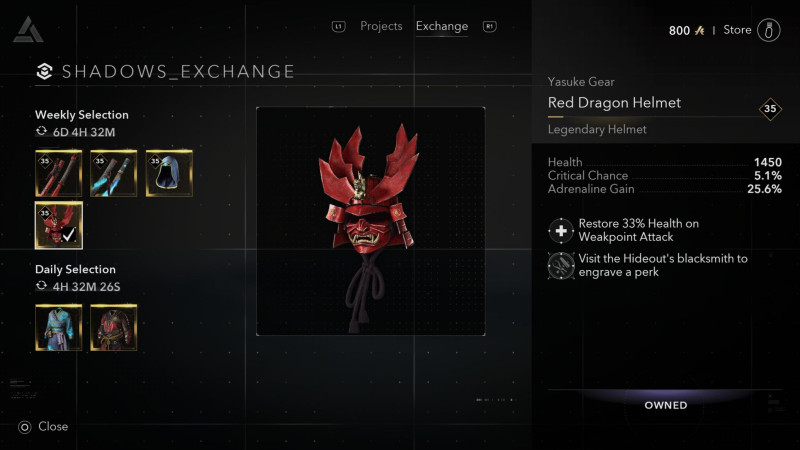Image resolution: width=800 pixels, height=450 pixels.
Task: Switch to the Projects tab
Action: [381, 26]
